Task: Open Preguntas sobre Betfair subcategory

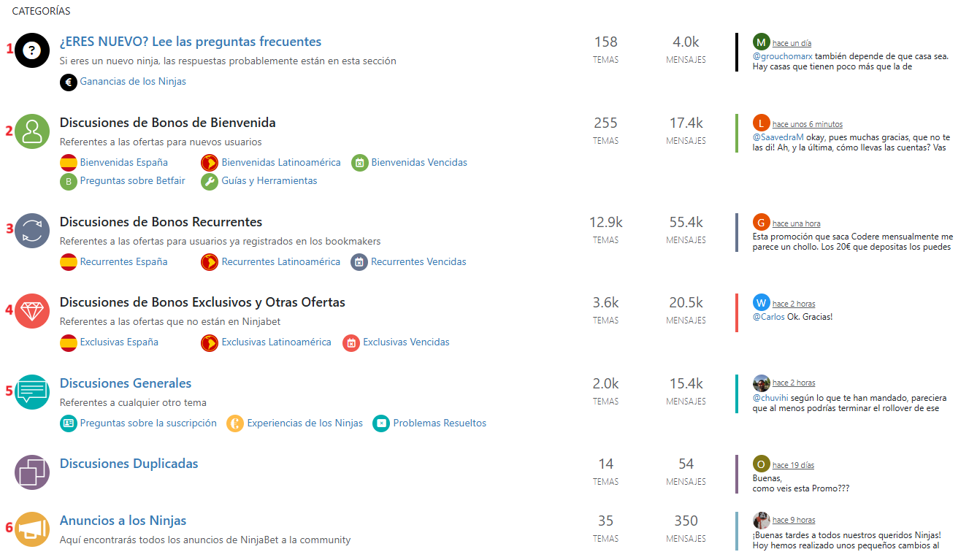Action: tap(133, 180)
